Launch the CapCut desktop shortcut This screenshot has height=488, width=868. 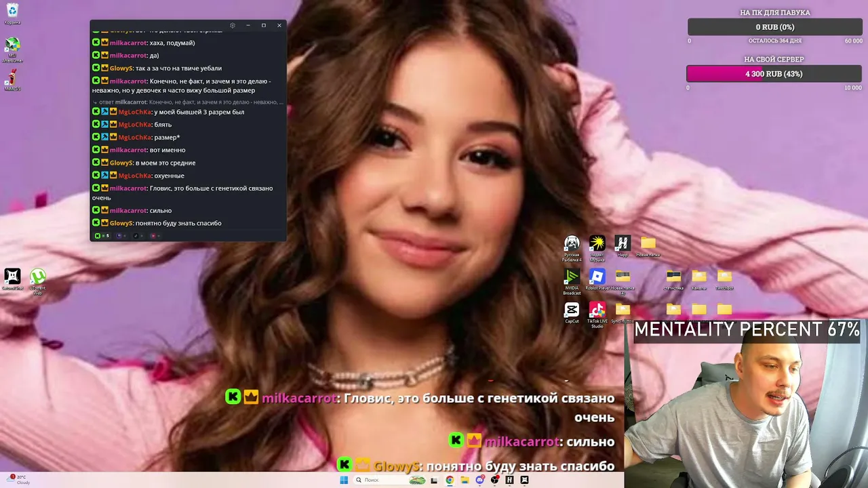[572, 312]
